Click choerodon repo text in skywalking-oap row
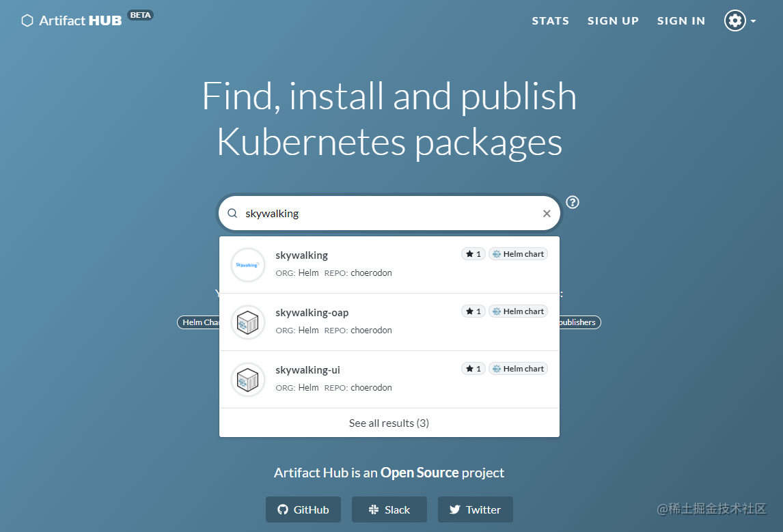The width and height of the screenshot is (783, 532). pyautogui.click(x=371, y=331)
